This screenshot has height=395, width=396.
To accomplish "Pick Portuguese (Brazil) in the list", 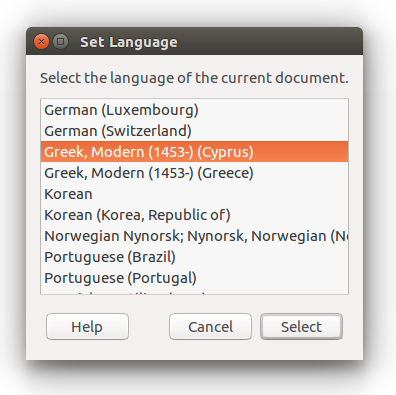I will click(x=194, y=257).
